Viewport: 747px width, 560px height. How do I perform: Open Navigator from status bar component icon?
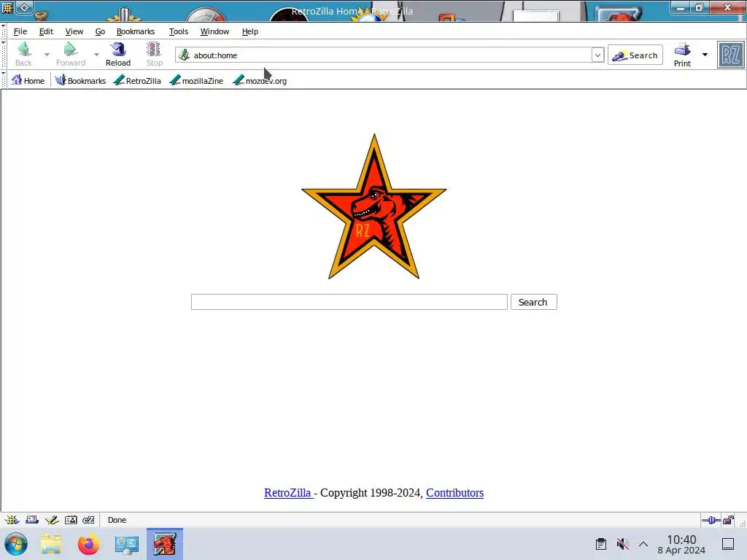point(12,520)
